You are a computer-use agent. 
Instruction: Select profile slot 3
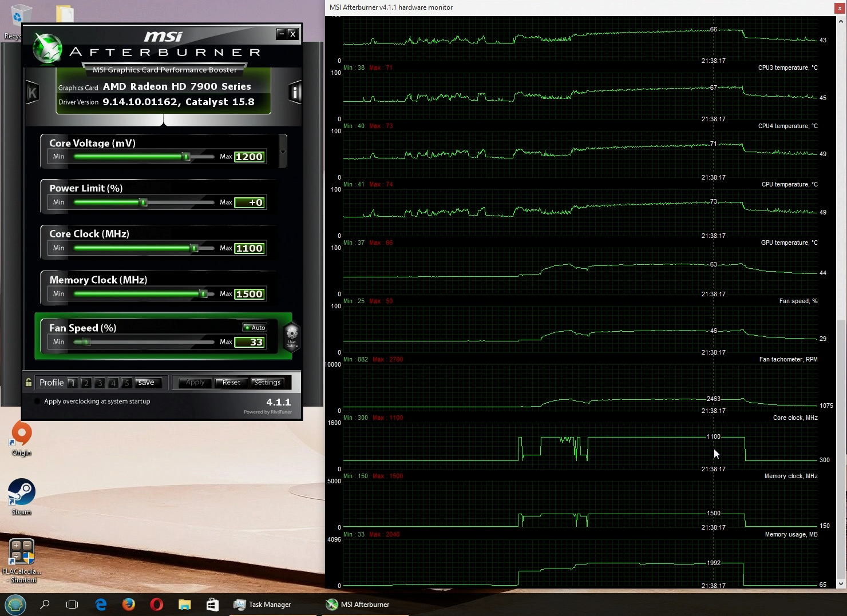pyautogui.click(x=100, y=383)
